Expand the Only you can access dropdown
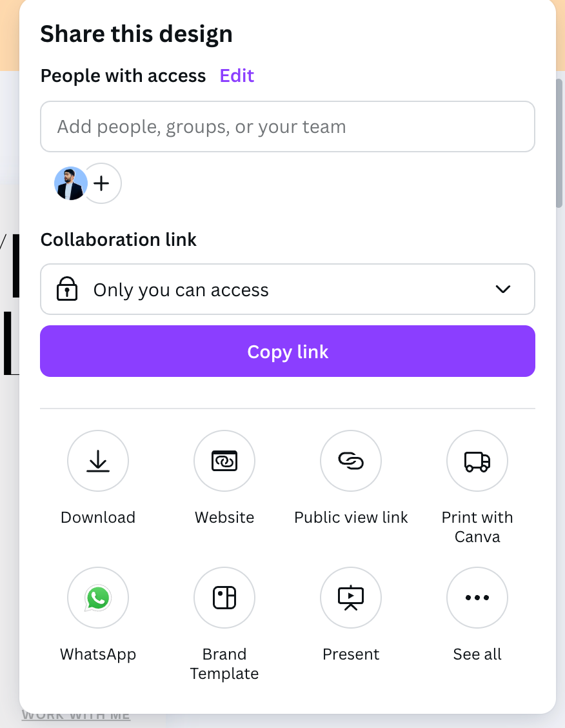565x728 pixels. pos(288,289)
